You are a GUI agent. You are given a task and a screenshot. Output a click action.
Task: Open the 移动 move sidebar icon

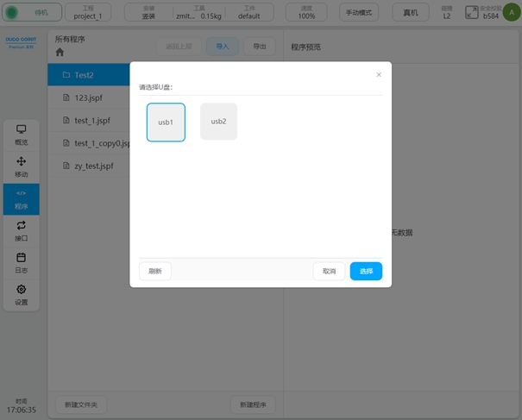(x=22, y=166)
